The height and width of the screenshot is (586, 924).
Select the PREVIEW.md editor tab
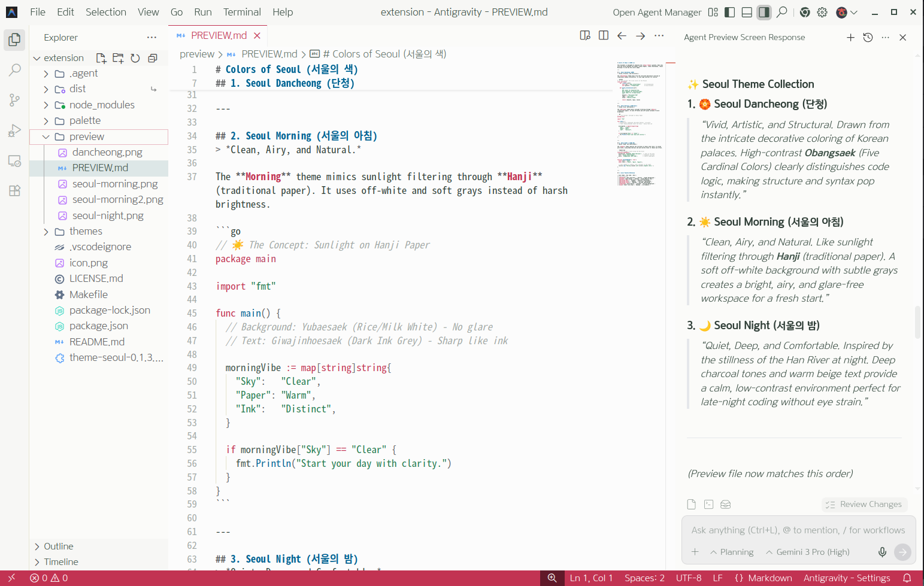(219, 36)
